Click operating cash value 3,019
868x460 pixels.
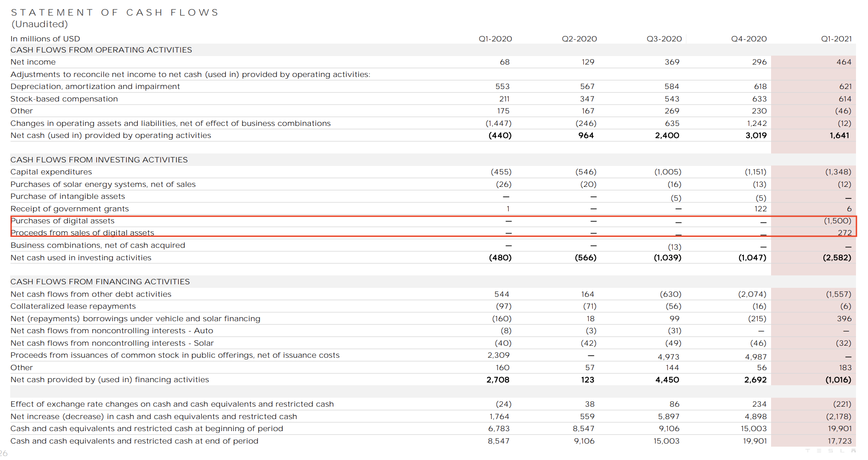click(x=756, y=135)
